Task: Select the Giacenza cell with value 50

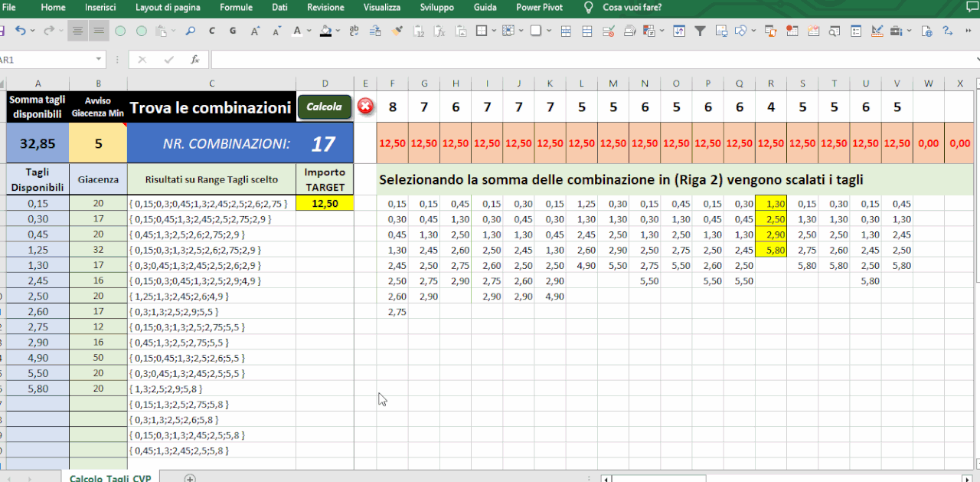Action: tap(98, 358)
